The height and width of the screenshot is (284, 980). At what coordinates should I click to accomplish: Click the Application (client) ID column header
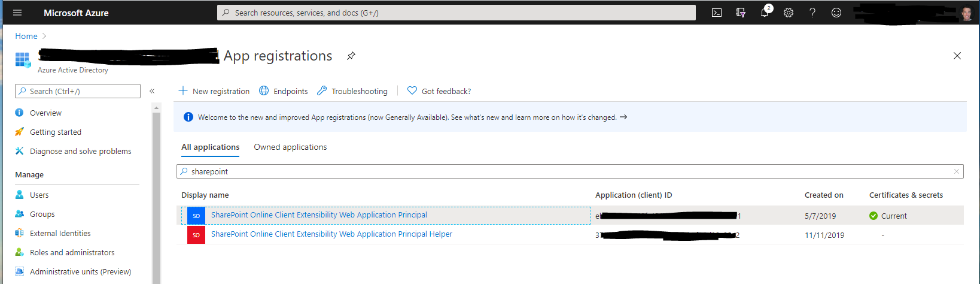tap(634, 195)
